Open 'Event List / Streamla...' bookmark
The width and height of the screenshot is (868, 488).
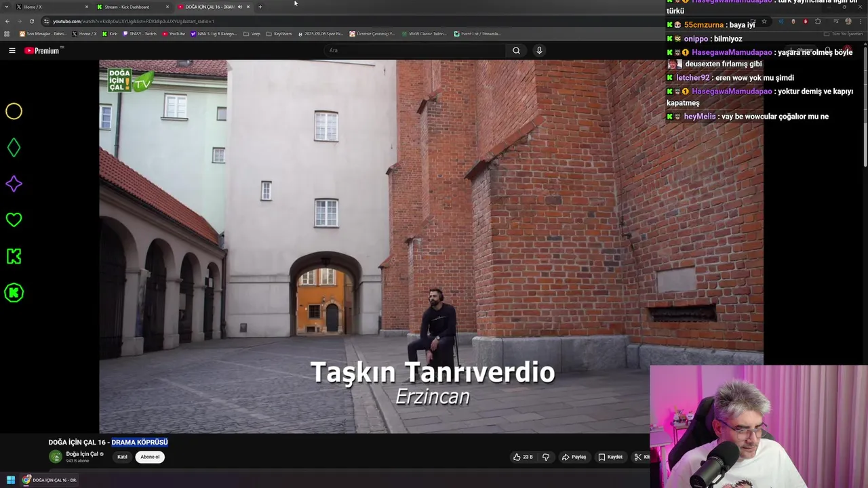click(477, 34)
